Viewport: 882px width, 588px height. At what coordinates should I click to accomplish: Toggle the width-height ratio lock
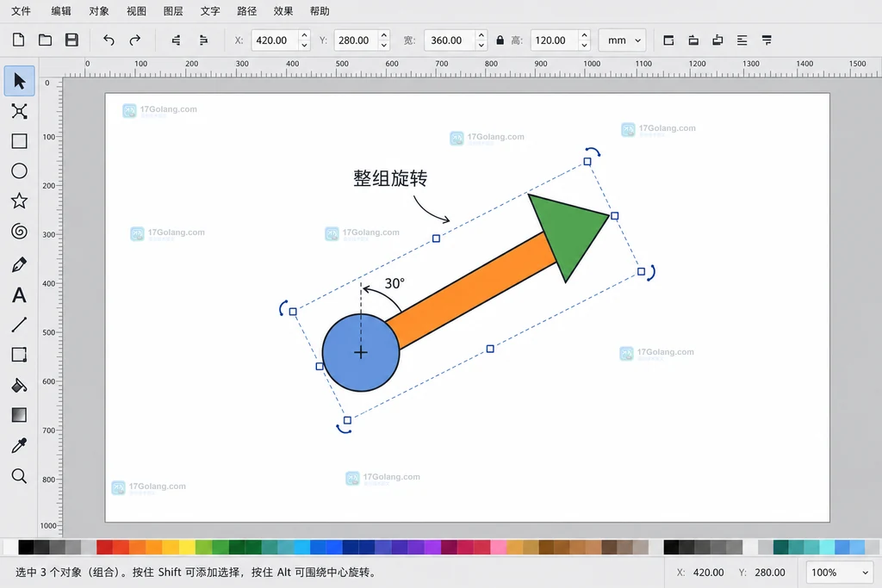tap(500, 40)
